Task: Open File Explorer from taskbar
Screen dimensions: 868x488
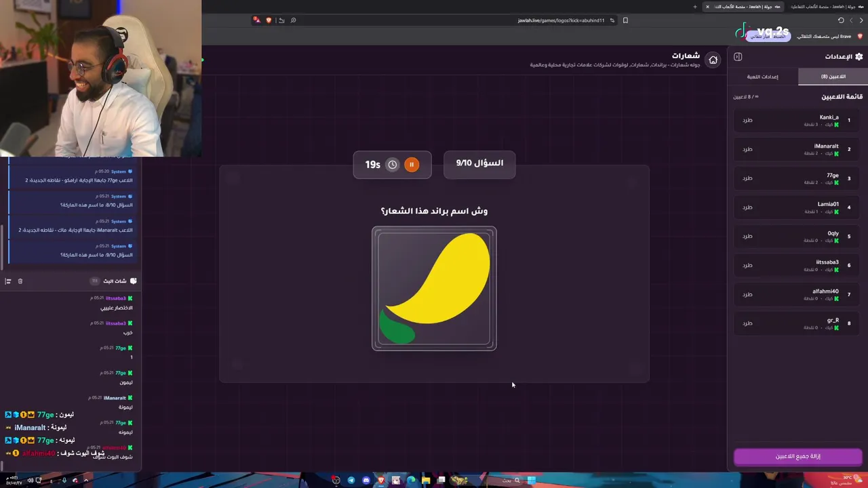Action: pyautogui.click(x=426, y=481)
